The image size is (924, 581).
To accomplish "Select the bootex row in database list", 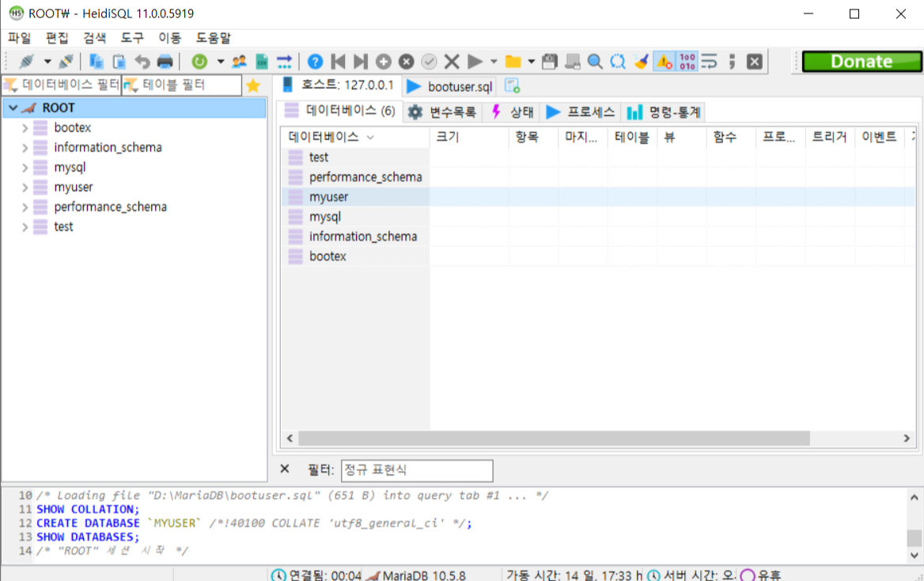I will pyautogui.click(x=598, y=256).
